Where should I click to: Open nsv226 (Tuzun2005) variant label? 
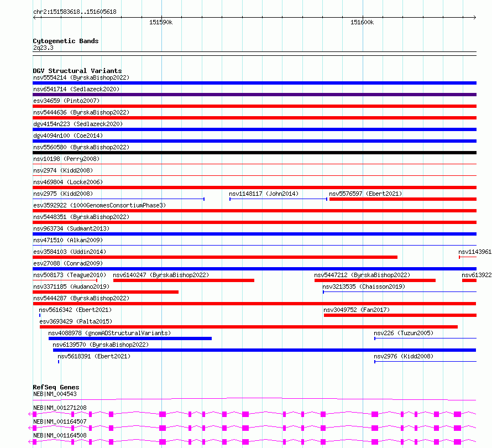404,333
